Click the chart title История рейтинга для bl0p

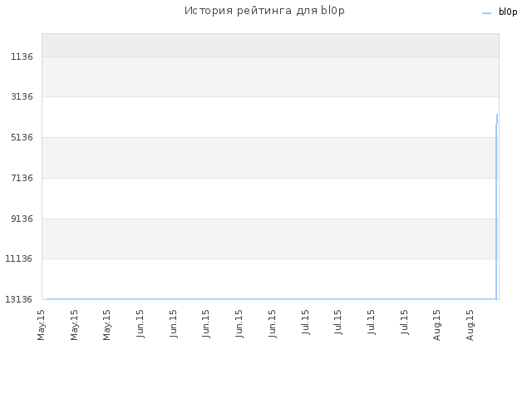264,11
